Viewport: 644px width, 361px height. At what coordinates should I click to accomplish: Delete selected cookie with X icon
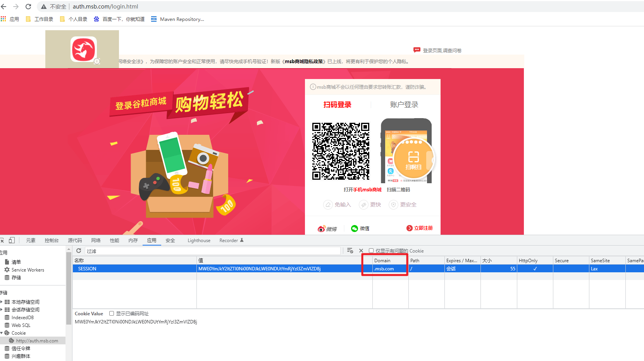click(x=361, y=251)
